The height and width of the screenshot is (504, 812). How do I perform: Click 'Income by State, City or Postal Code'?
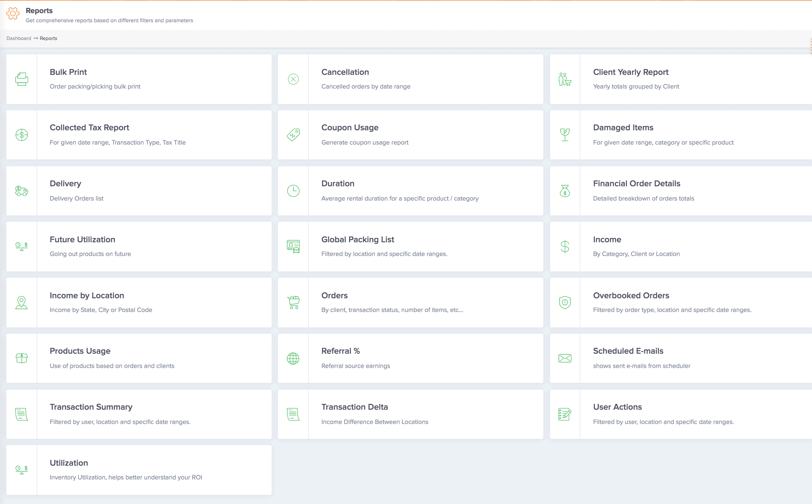(101, 310)
